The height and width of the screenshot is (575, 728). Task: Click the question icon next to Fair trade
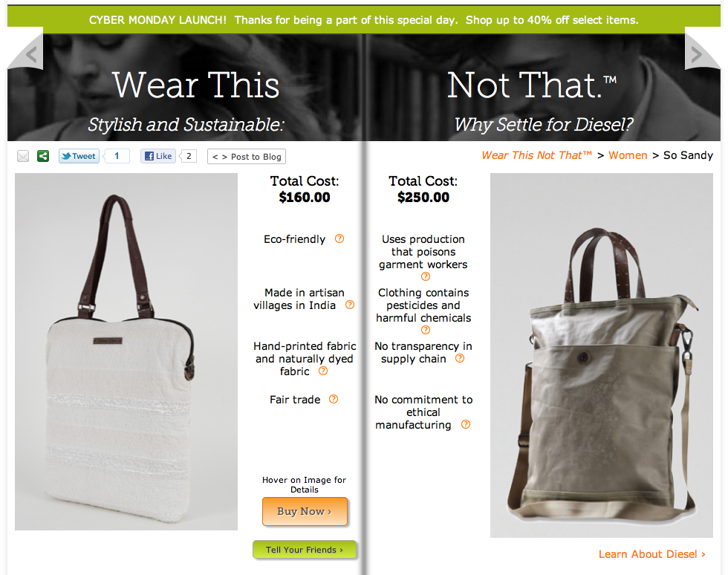[x=334, y=399]
